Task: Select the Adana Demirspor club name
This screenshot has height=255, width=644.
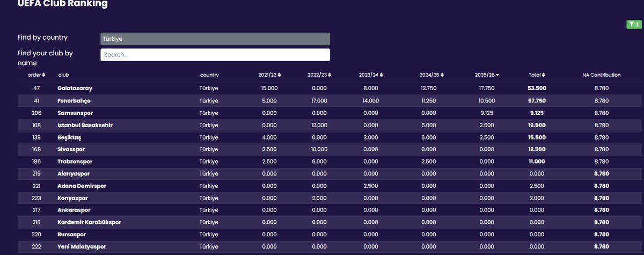Action: click(82, 186)
